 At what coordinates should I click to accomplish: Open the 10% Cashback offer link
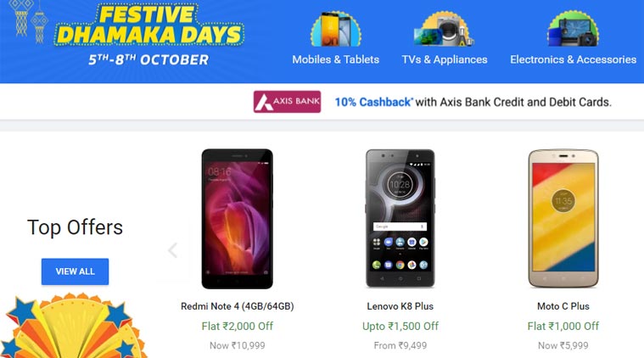373,102
